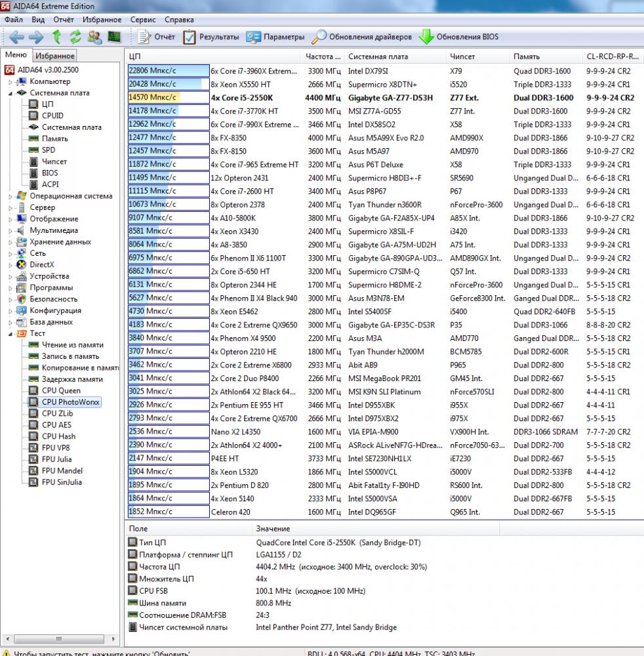Click the 6x Core i7-3960X result row
Image resolution: width=644 pixels, height=656 pixels.
(x=385, y=71)
